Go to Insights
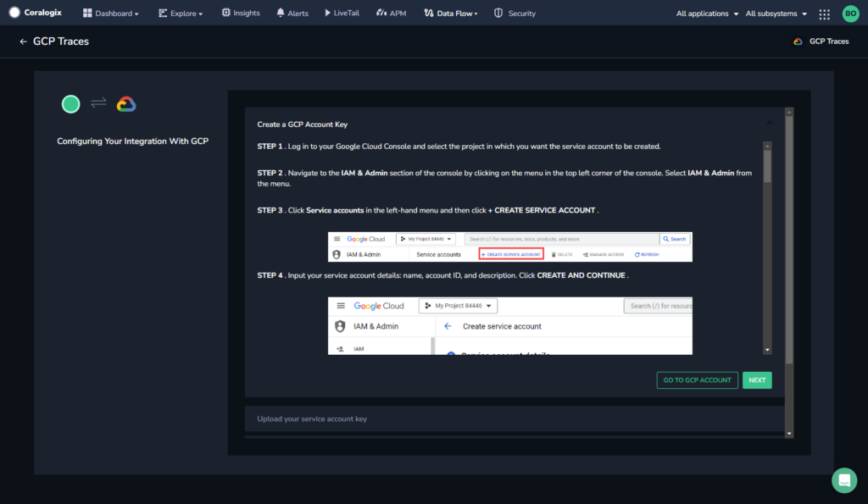868x504 pixels. [x=241, y=13]
